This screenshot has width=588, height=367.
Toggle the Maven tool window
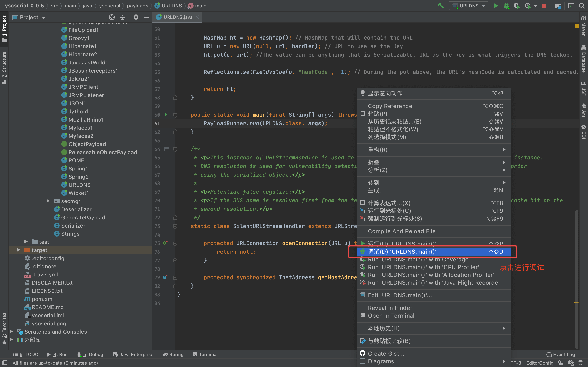click(x=584, y=27)
